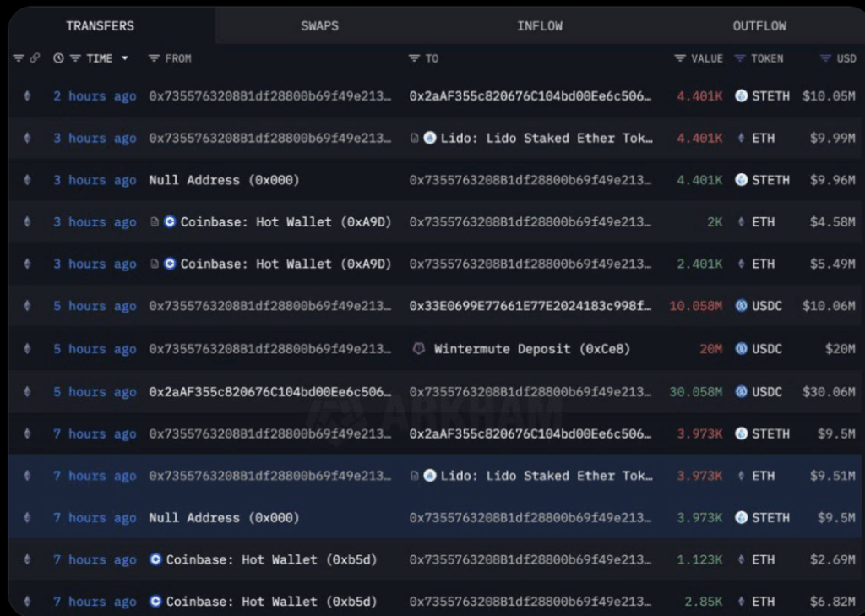This screenshot has width=865, height=616.
Task: Toggle the TIME sort arrow
Action: tap(125, 58)
